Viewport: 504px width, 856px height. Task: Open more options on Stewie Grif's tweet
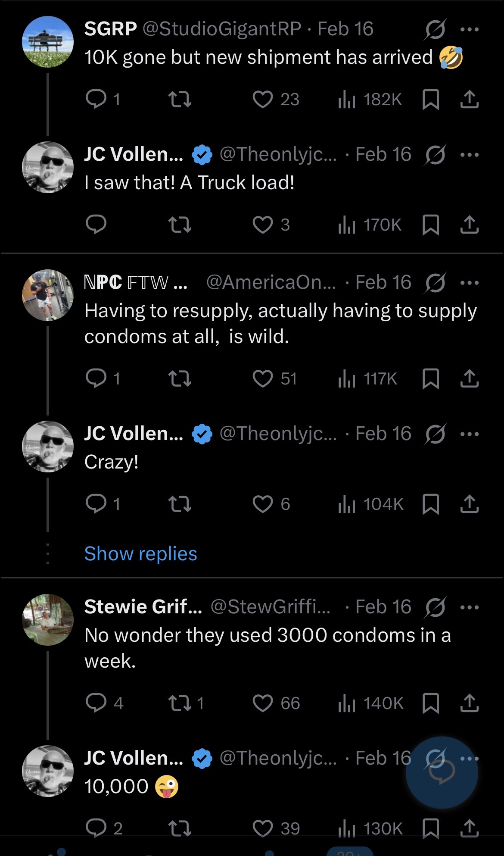tap(470, 607)
